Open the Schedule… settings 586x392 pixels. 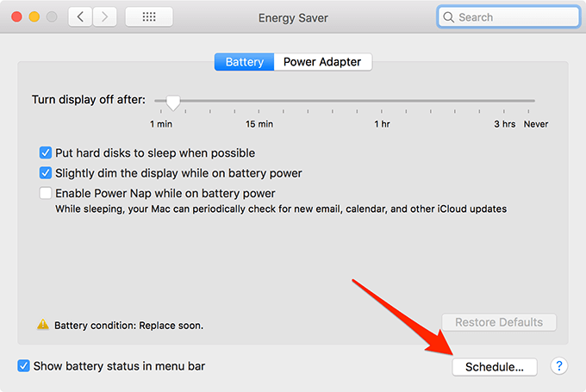coord(495,367)
